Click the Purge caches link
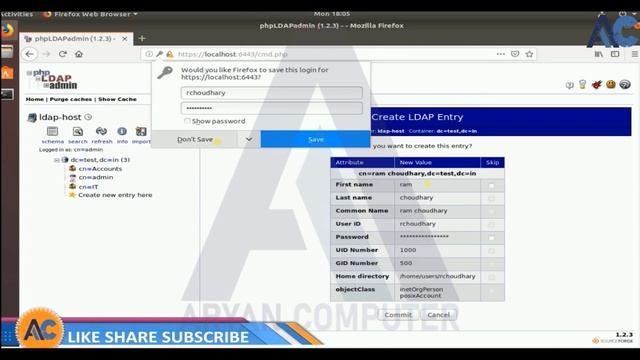This screenshot has height=360, width=640. 71,99
